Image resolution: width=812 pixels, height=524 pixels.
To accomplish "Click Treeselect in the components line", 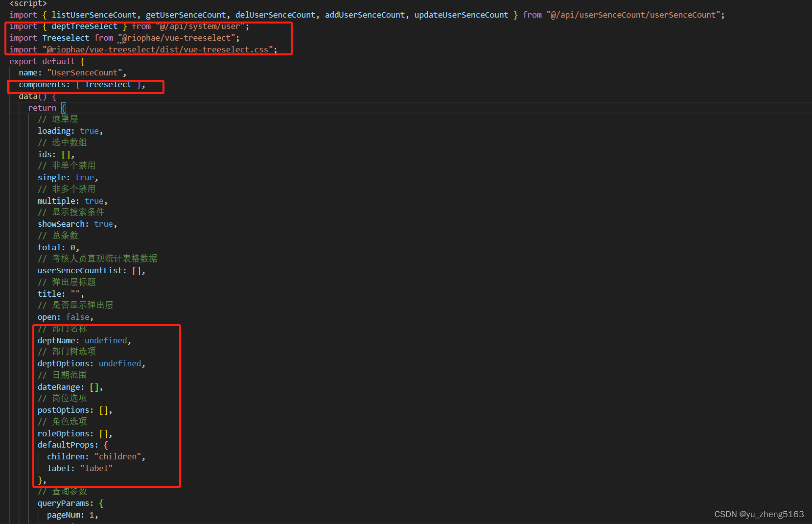I will pos(108,85).
